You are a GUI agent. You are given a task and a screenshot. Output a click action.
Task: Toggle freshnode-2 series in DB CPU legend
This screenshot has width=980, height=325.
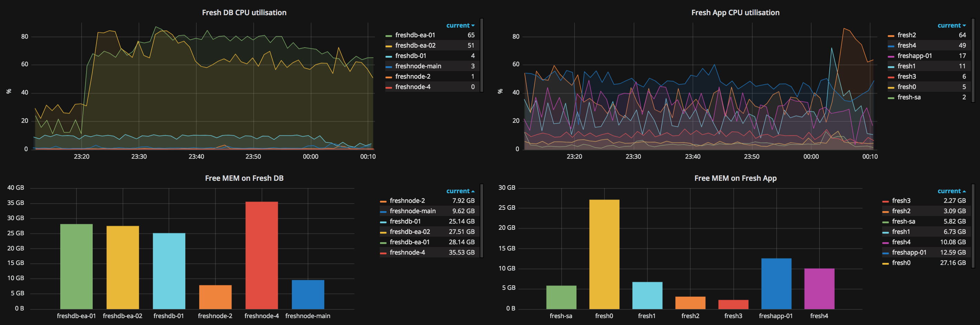click(x=413, y=76)
